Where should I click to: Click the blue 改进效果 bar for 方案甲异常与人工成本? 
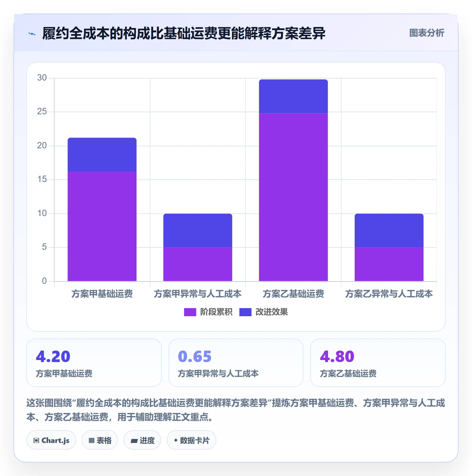click(x=198, y=231)
